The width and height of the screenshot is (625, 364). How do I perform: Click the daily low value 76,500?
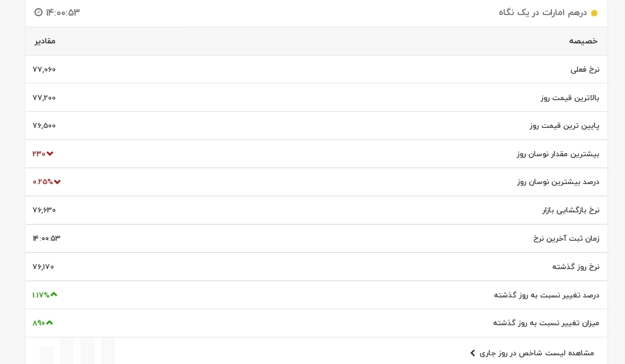44,126
